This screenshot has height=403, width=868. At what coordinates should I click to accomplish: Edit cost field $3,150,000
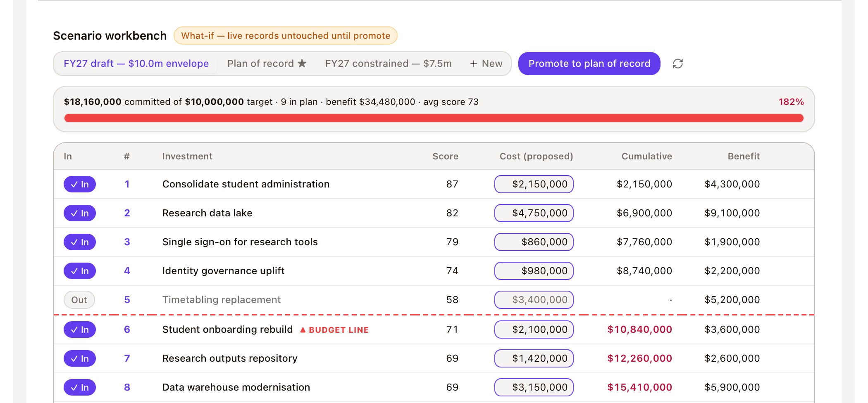[534, 387]
